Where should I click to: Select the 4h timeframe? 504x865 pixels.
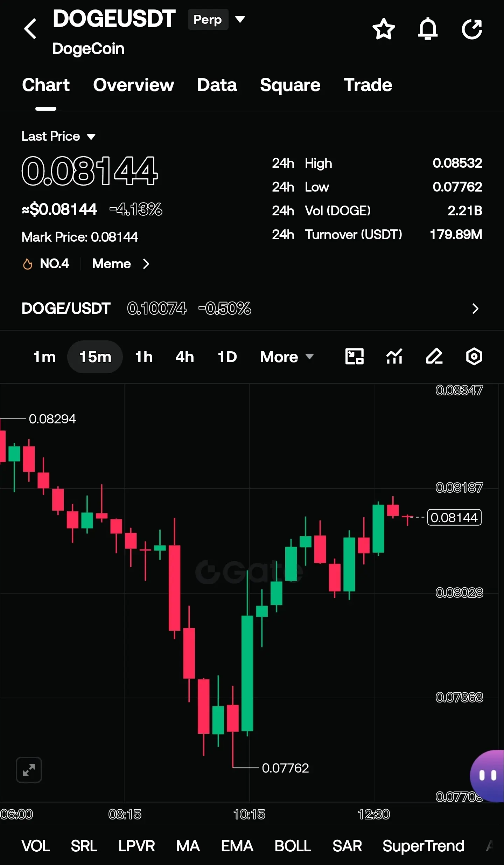pos(184,357)
